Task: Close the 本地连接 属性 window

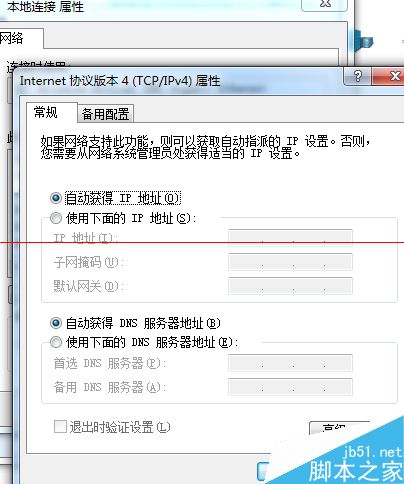Action: [325, 5]
